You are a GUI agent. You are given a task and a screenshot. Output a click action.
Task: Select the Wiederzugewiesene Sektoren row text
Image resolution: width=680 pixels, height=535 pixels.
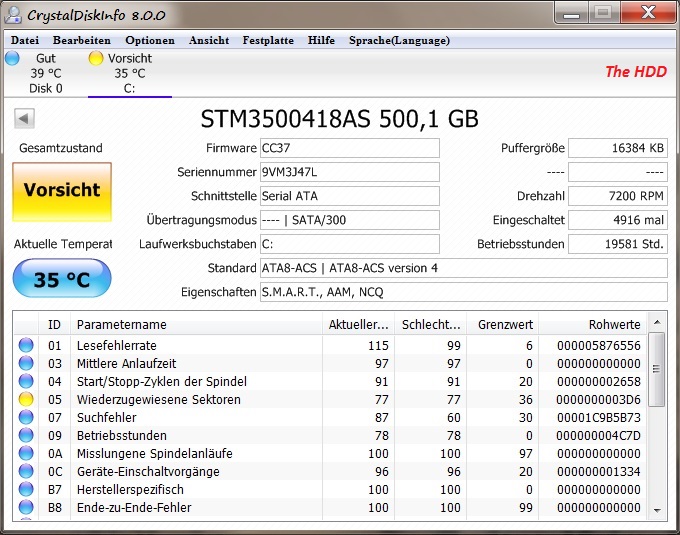(x=159, y=399)
